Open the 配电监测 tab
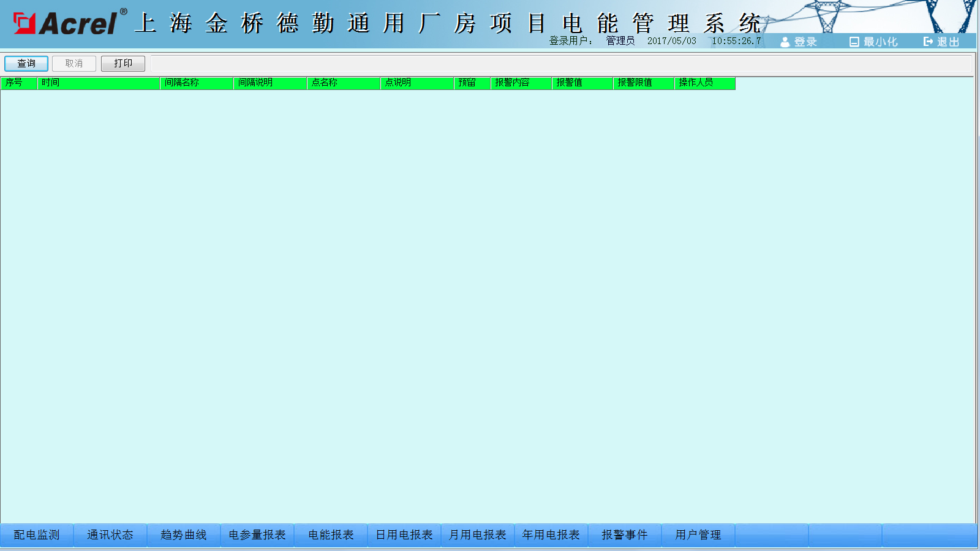This screenshot has width=980, height=551. (37, 535)
